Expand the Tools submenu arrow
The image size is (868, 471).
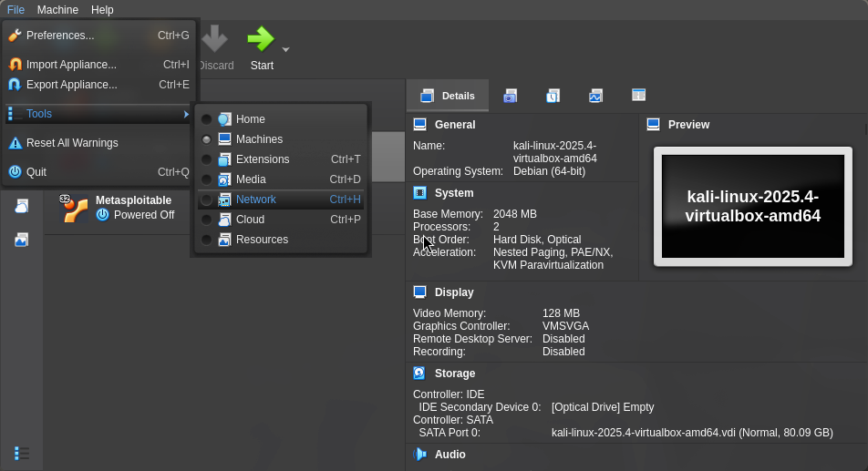pos(185,114)
